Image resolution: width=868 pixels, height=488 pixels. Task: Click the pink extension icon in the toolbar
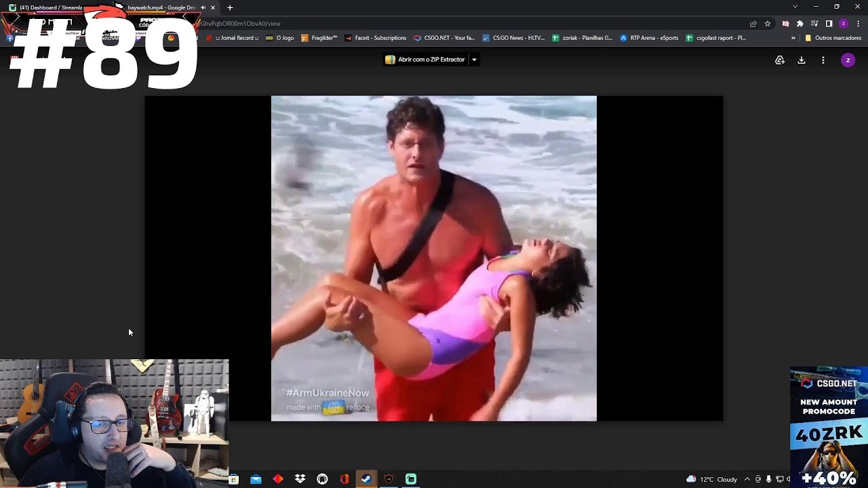click(786, 24)
